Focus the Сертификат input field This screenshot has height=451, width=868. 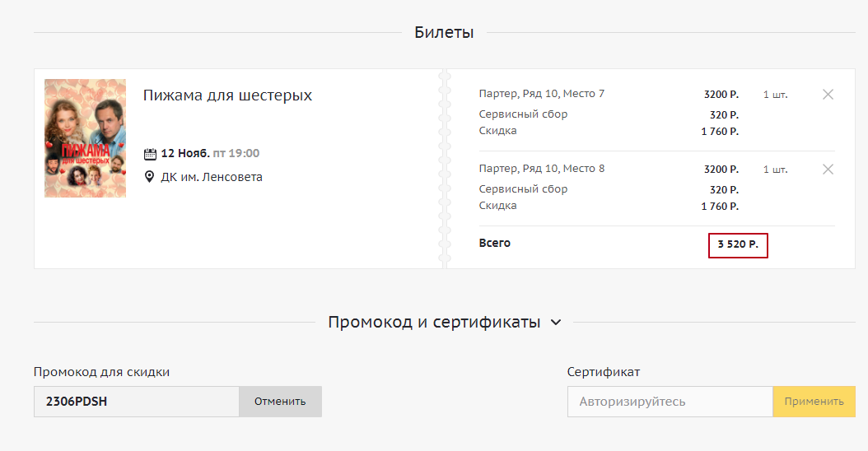tap(670, 402)
